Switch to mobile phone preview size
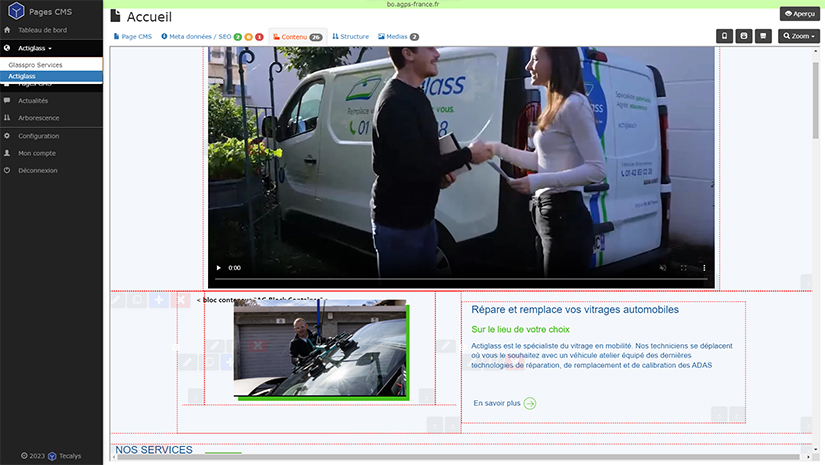The width and height of the screenshot is (825, 465). (x=725, y=36)
